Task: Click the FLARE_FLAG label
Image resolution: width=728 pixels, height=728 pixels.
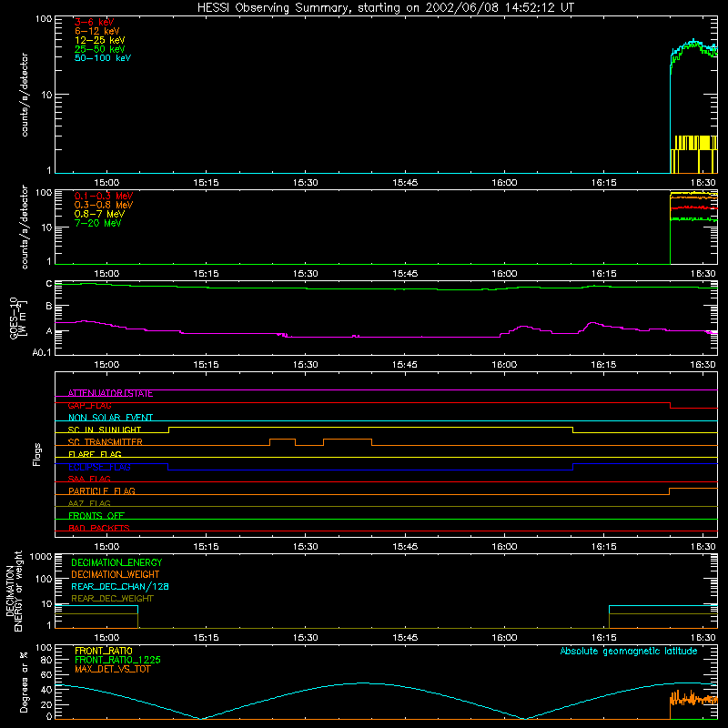Action: click(x=95, y=454)
